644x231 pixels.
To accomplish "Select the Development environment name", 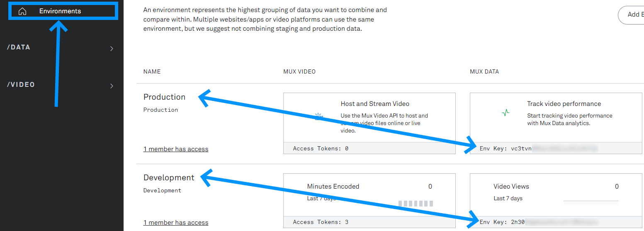I will 169,177.
